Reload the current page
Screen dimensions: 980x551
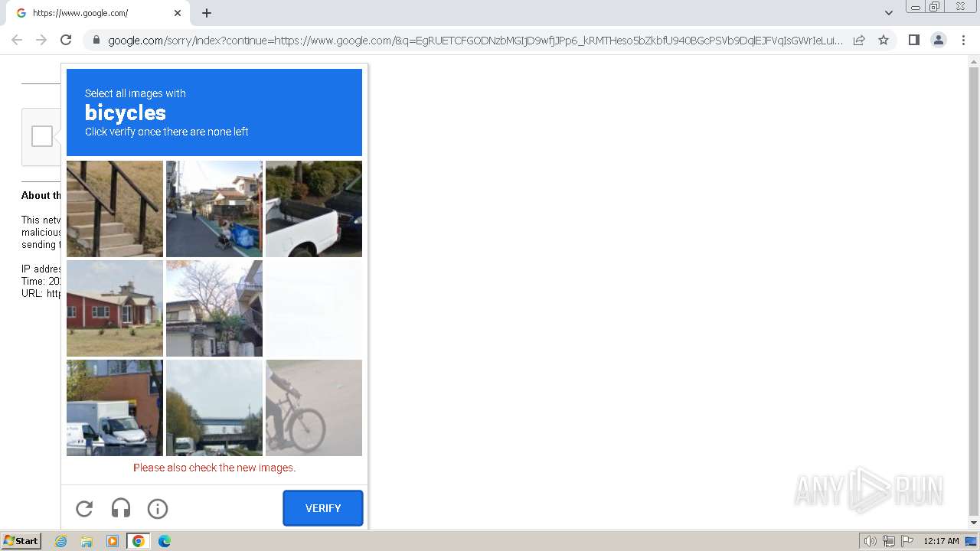click(x=66, y=40)
